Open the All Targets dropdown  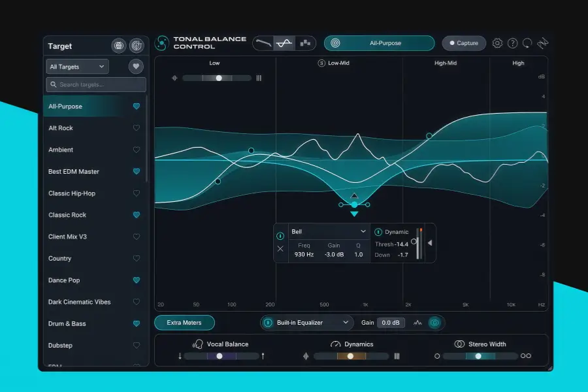pyautogui.click(x=76, y=66)
